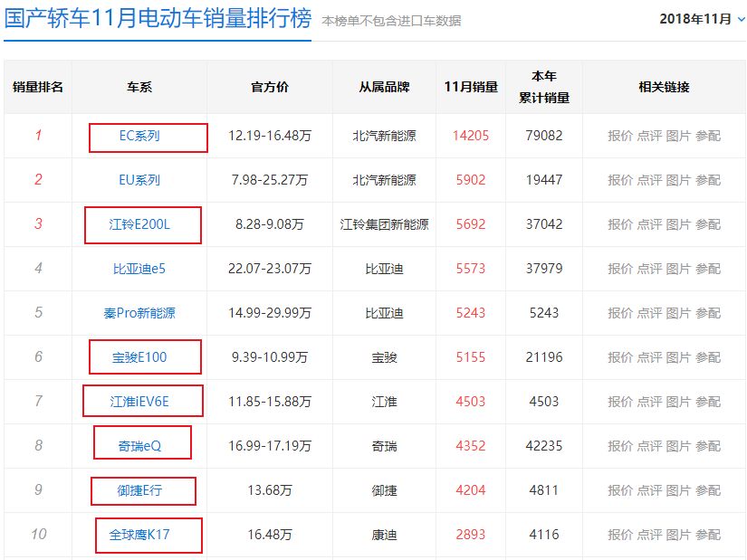Click 图片 in the 御捷E行 row
The image size is (747, 560).
tap(678, 490)
